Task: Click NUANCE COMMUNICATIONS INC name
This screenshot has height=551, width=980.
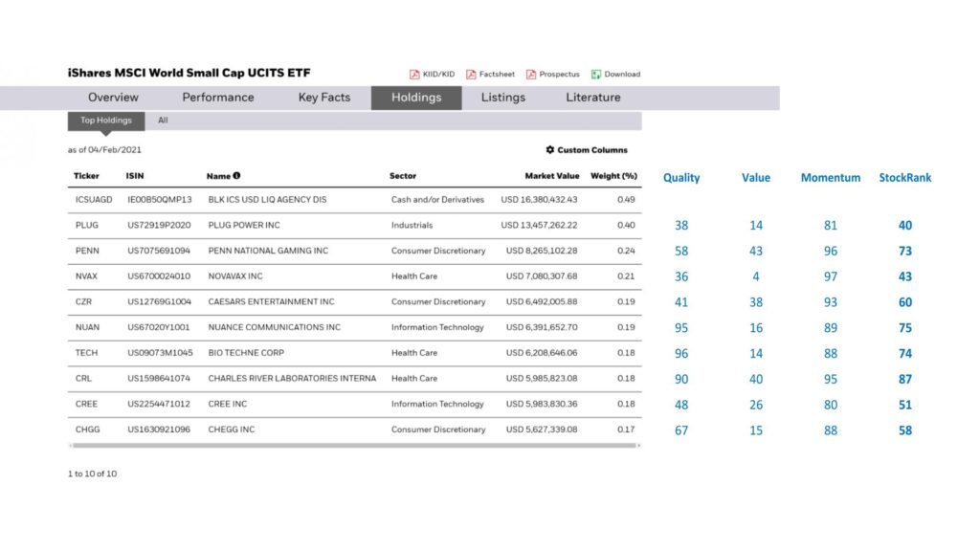Action: [x=275, y=327]
